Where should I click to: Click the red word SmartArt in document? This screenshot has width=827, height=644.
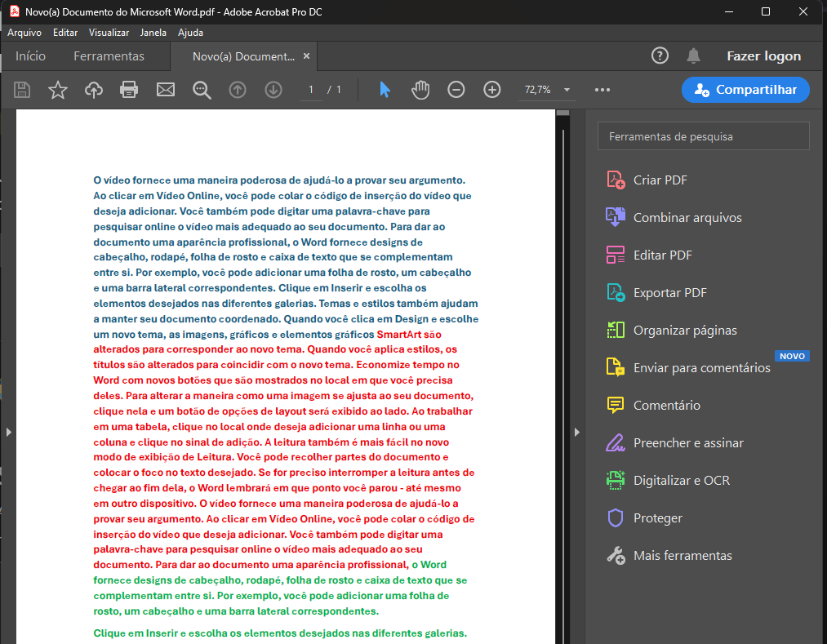pos(398,335)
